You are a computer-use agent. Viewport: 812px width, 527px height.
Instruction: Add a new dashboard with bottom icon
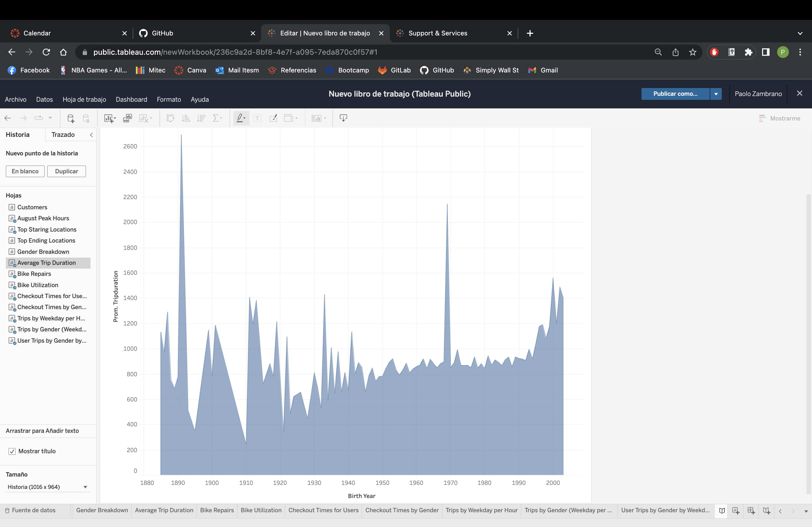pos(751,510)
